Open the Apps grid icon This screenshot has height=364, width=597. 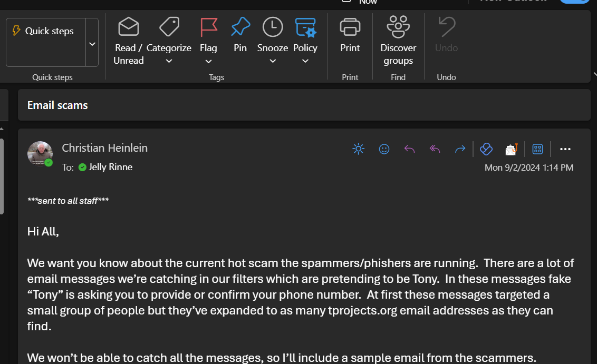(537, 149)
